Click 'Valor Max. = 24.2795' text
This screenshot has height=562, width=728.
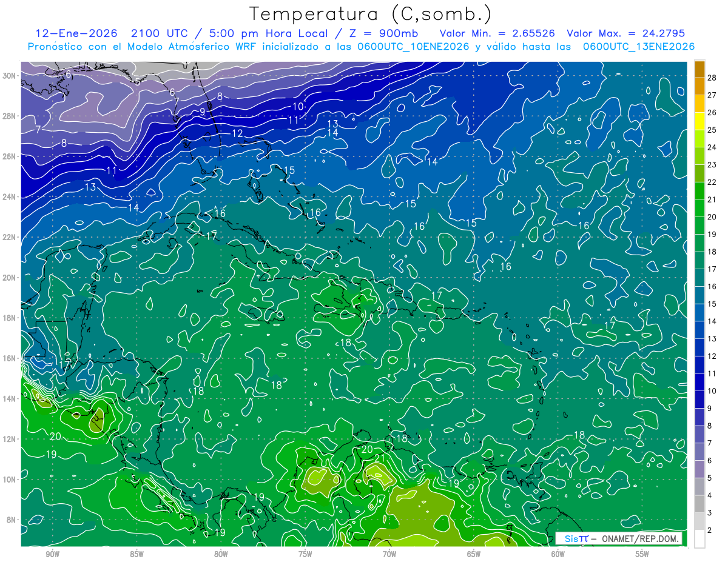625,33
